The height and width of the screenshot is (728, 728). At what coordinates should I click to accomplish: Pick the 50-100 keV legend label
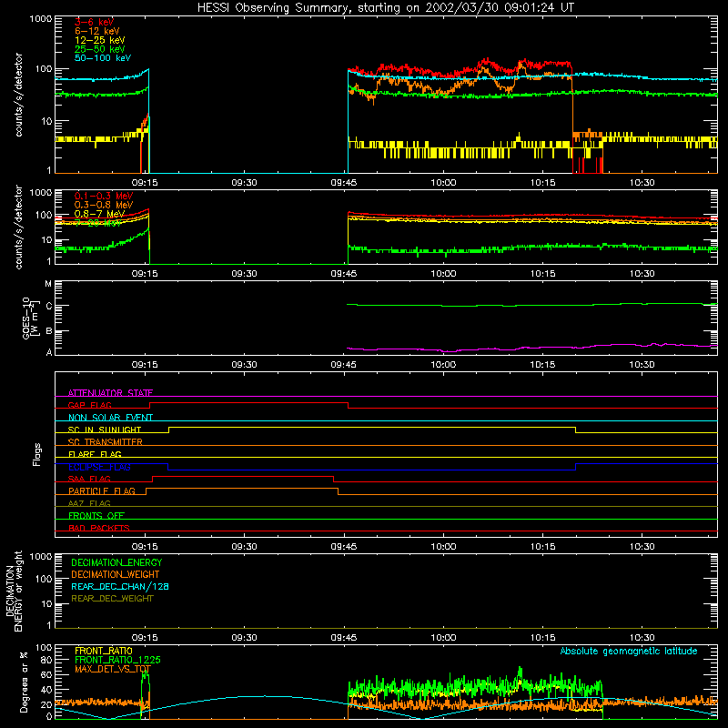103,58
